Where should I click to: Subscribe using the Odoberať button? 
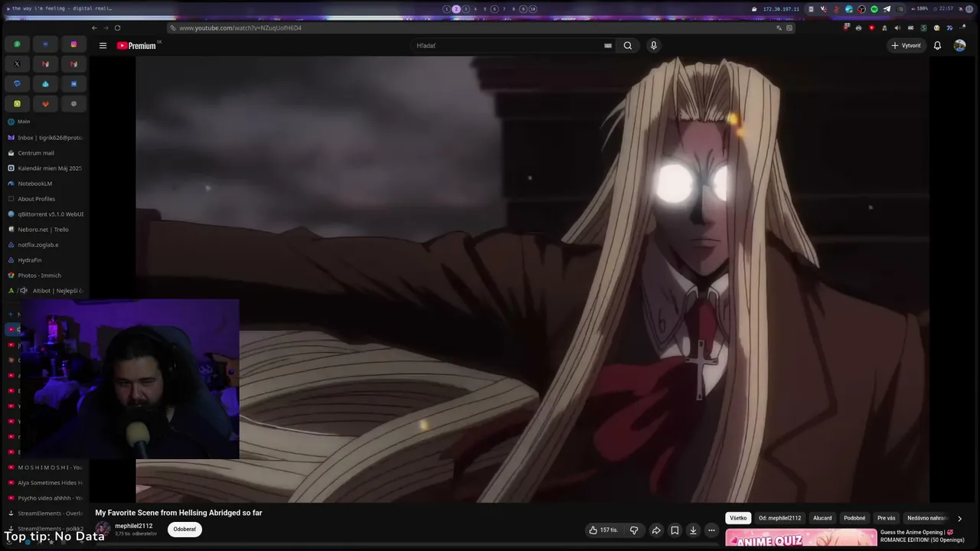click(185, 530)
